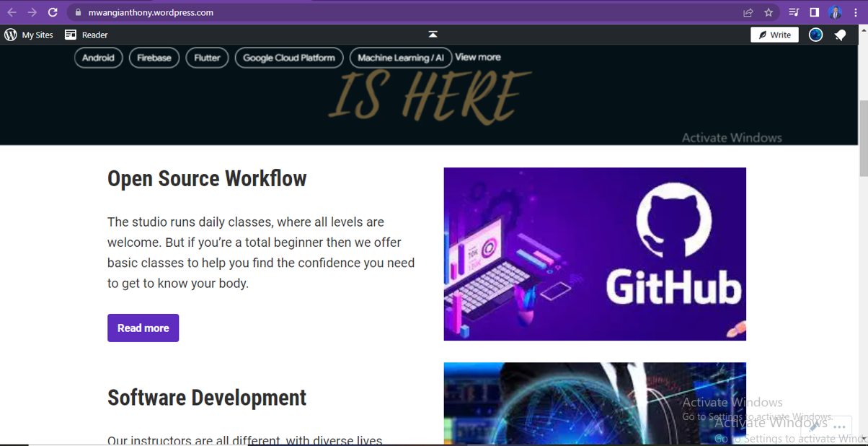The image size is (868, 446).
Task: Open the three-dot options next to the pencil
Action: coord(838,427)
